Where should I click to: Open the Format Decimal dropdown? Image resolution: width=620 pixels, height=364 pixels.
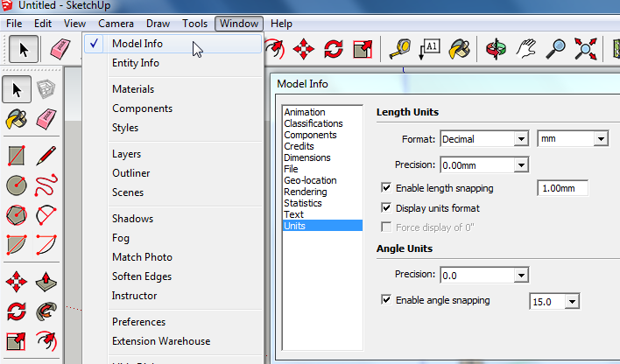click(483, 138)
